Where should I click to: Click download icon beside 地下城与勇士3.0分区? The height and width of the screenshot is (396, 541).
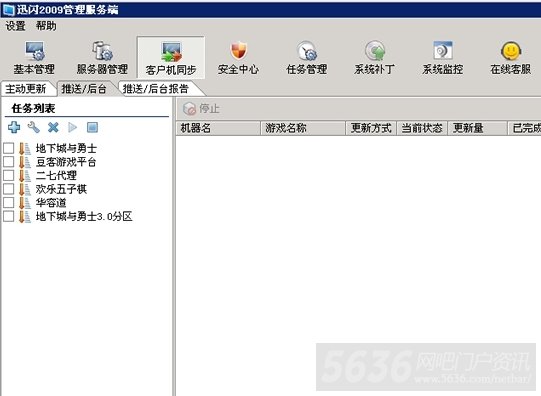tap(24, 217)
